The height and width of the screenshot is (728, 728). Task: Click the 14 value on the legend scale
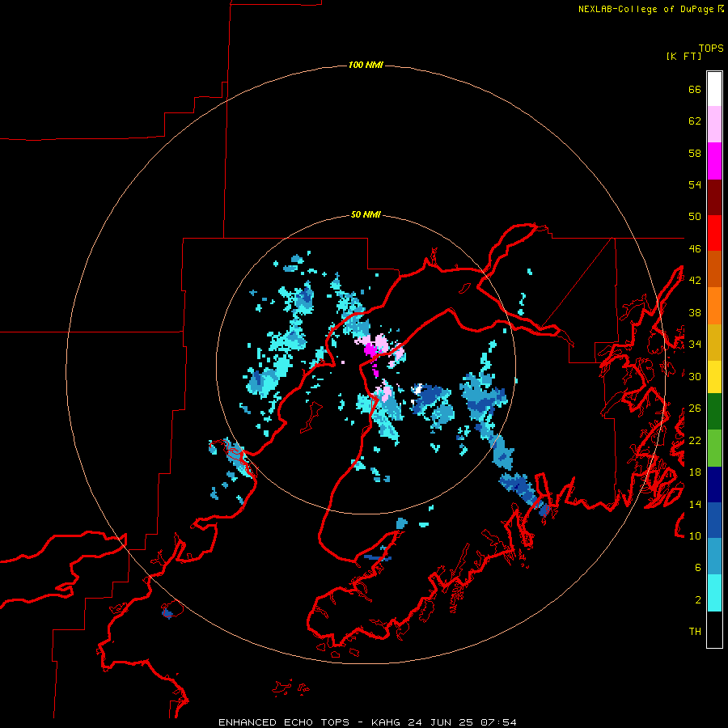(x=695, y=504)
